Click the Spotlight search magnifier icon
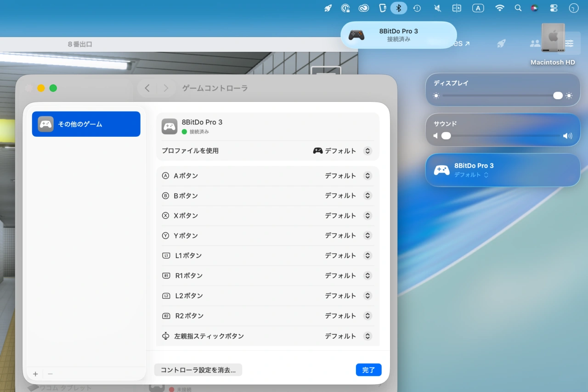The height and width of the screenshot is (392, 588). tap(518, 8)
